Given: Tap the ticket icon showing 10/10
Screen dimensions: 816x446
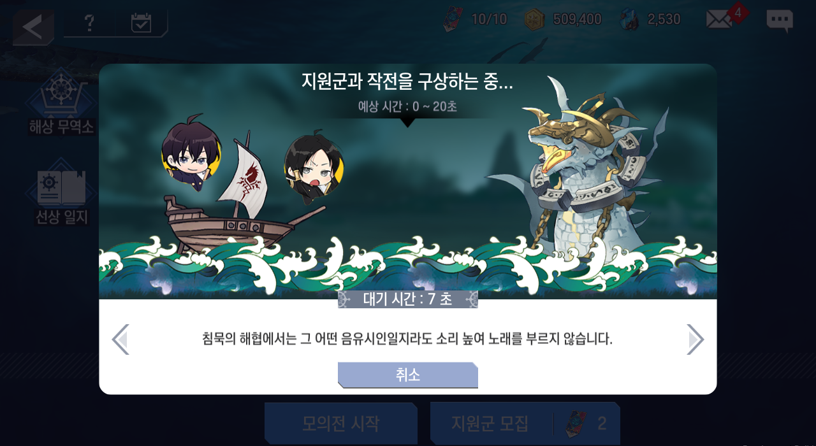Looking at the screenshot, I should (452, 20).
